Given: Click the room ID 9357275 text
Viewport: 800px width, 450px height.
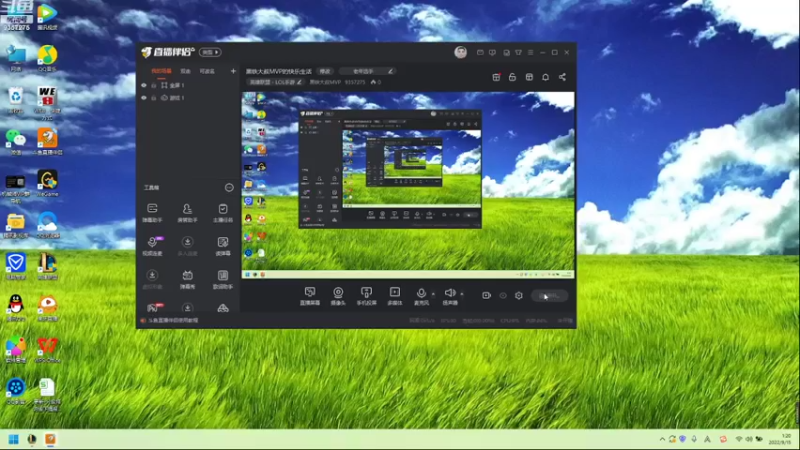Looking at the screenshot, I should (x=355, y=82).
